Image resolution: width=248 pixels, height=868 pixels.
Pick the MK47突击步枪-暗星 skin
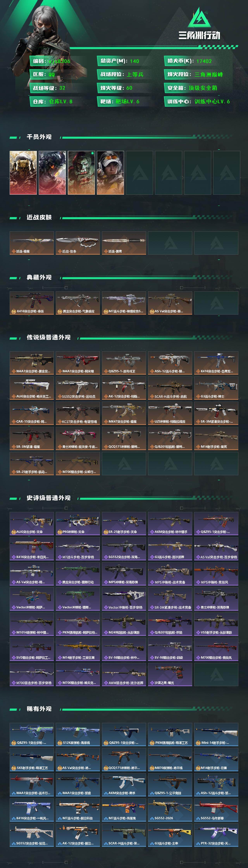[x=124, y=413]
